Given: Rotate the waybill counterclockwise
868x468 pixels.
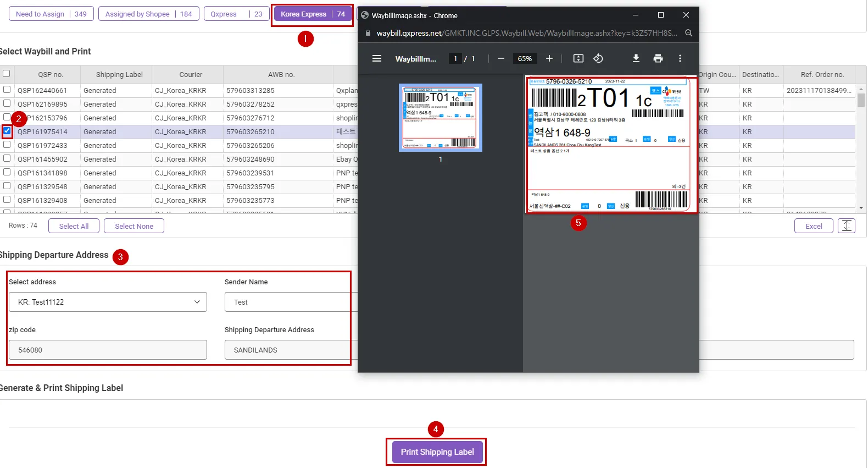Looking at the screenshot, I should coord(598,58).
